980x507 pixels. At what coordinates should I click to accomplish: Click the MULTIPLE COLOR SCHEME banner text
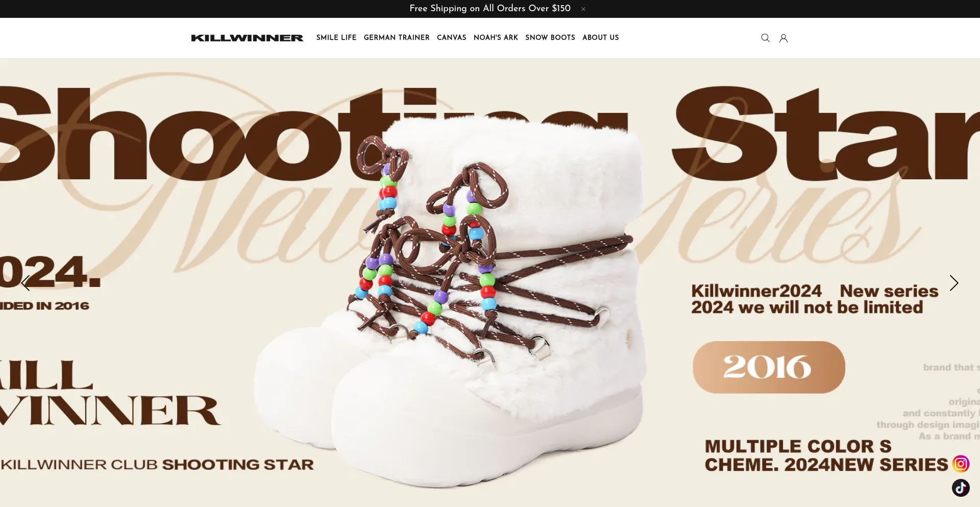coord(826,455)
